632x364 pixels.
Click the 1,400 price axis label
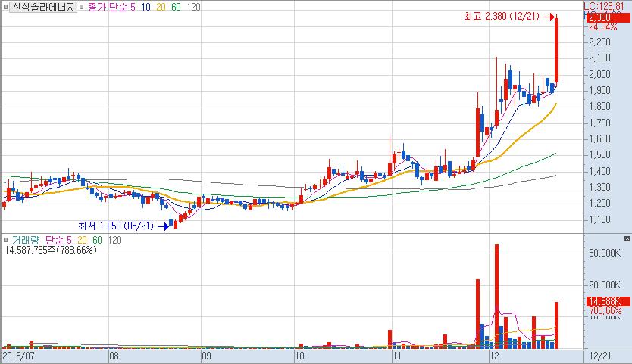[x=599, y=171]
